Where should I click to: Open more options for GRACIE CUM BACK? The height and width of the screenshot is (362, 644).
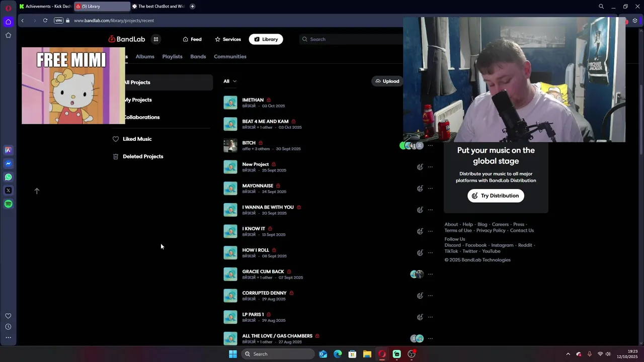[430, 275]
